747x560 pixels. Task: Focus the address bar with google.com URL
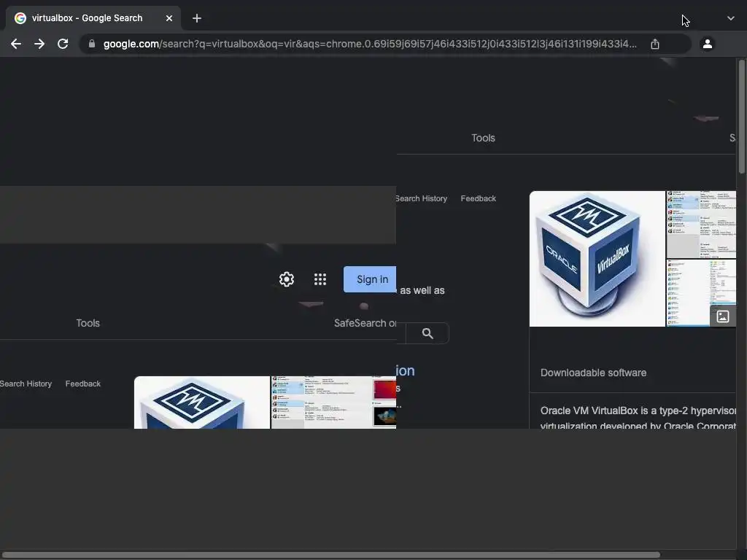point(370,44)
